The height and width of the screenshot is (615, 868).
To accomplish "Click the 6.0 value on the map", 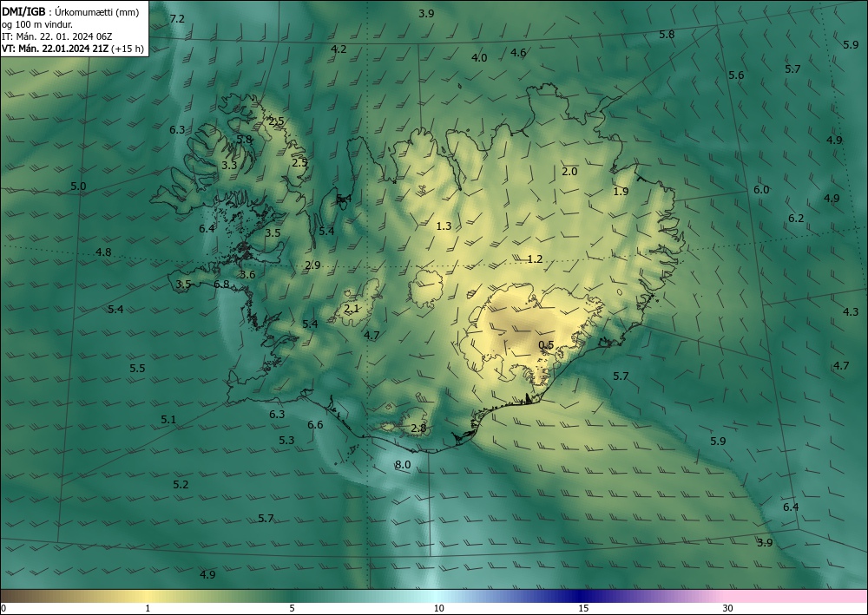I will pyautogui.click(x=761, y=190).
